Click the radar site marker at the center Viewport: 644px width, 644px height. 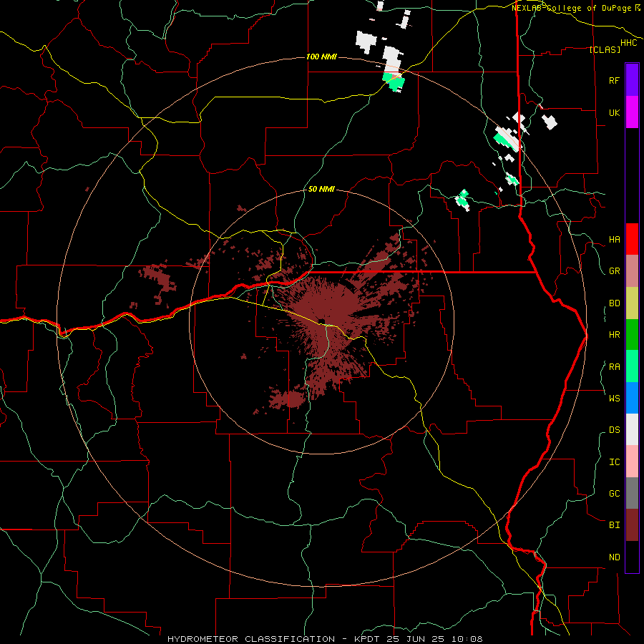[x=321, y=321]
